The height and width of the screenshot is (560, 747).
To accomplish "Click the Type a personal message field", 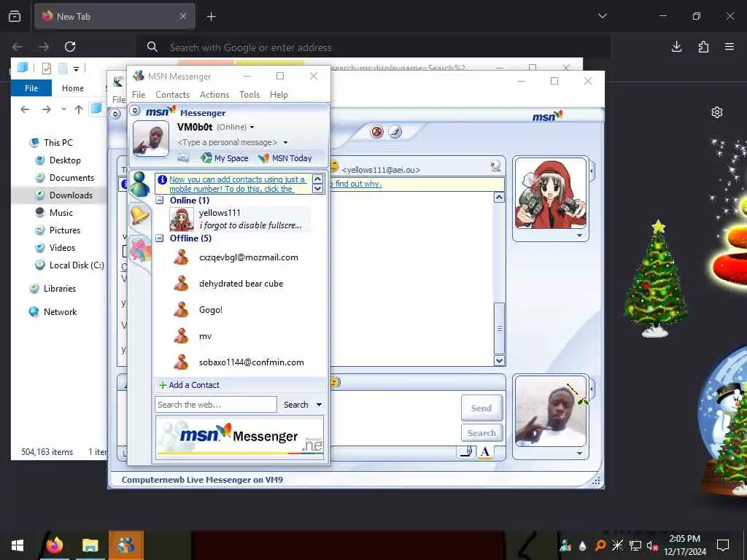I will pyautogui.click(x=228, y=142).
